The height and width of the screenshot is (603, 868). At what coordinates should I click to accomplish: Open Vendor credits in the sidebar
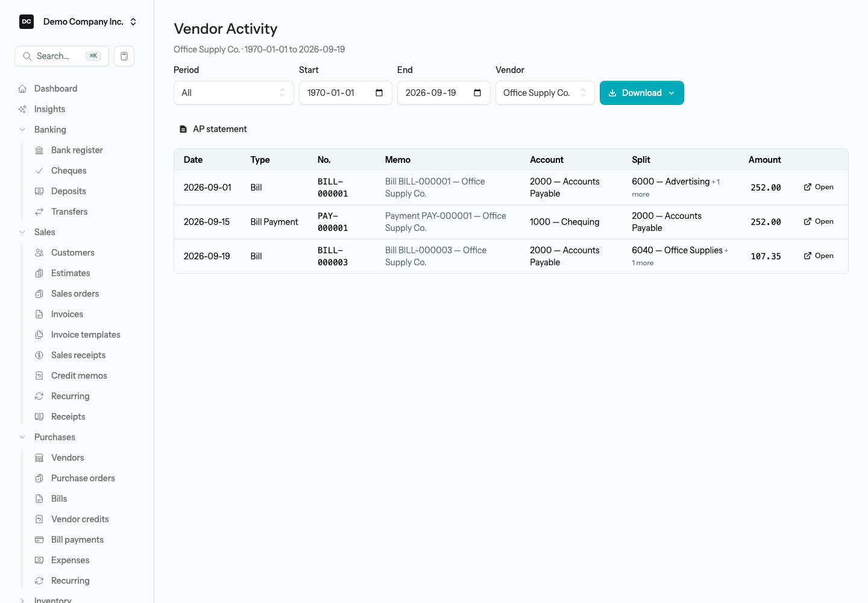click(80, 519)
